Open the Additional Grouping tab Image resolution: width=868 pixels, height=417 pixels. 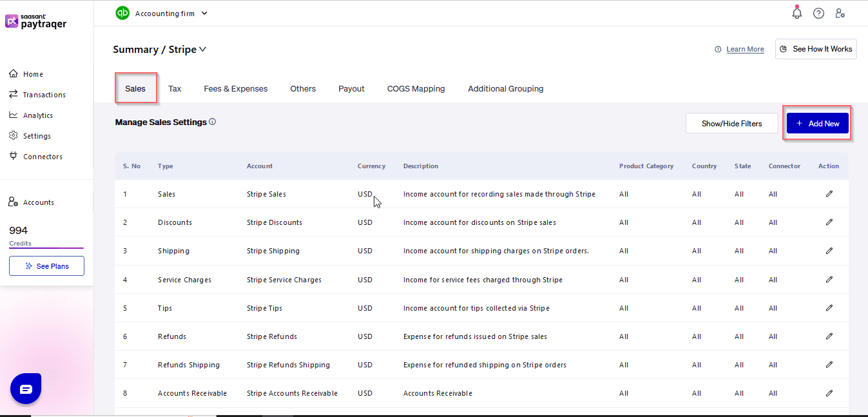(506, 88)
